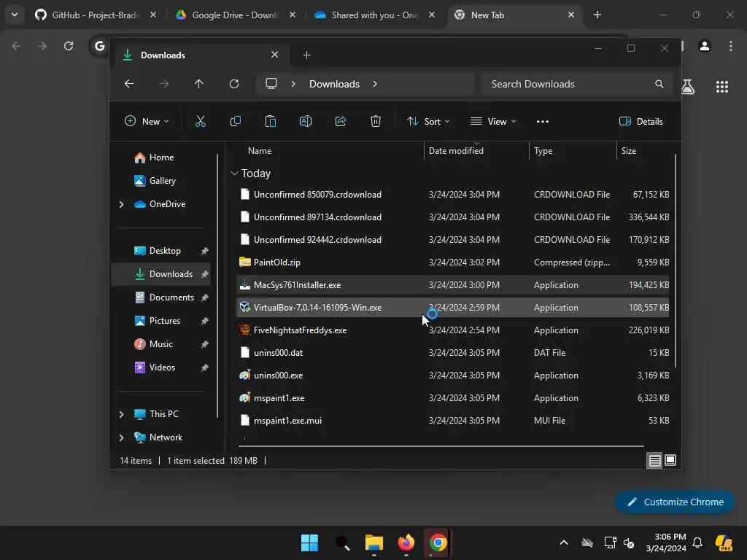Image resolution: width=747 pixels, height=560 pixels.
Task: Go up one folder level
Action: pos(198,84)
